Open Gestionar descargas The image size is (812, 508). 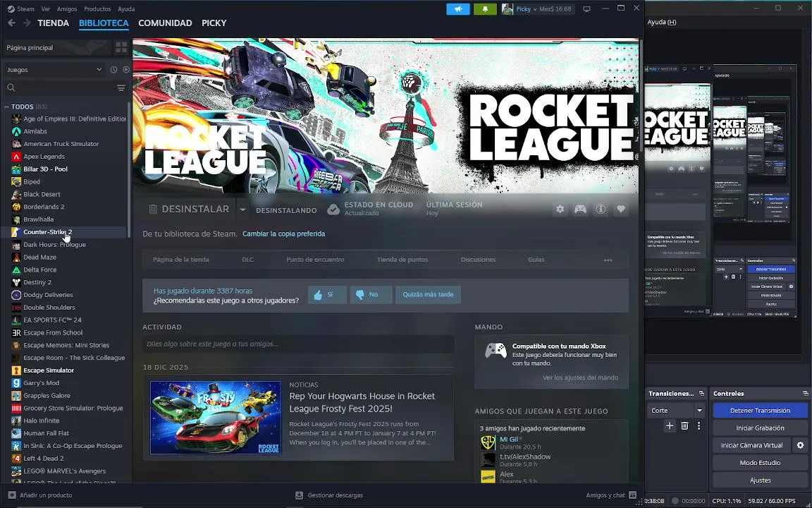[x=329, y=495]
